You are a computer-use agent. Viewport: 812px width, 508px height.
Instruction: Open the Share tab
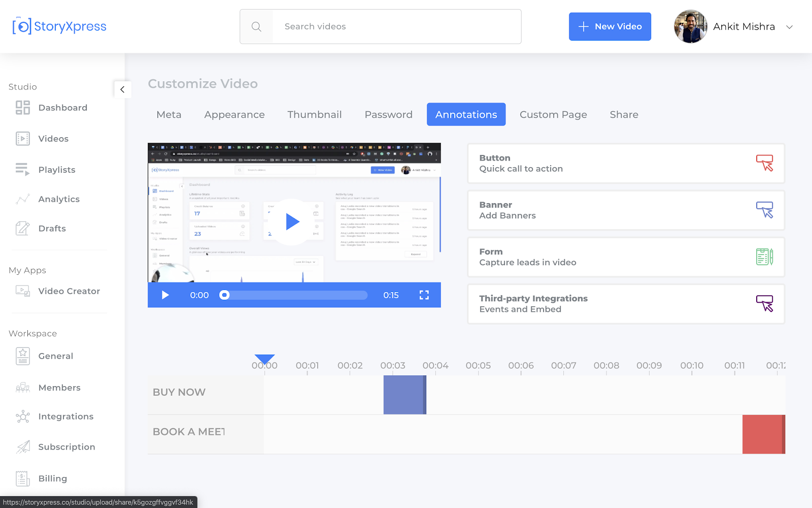pos(624,115)
